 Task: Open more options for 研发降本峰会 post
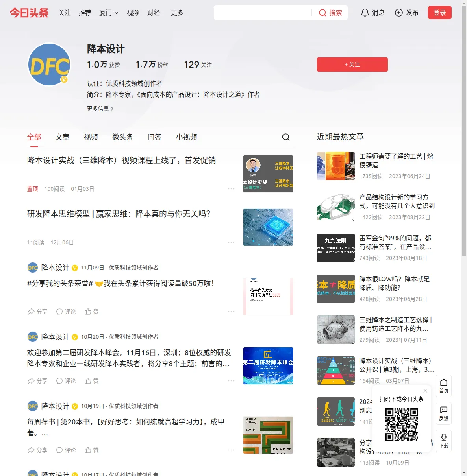pyautogui.click(x=231, y=381)
